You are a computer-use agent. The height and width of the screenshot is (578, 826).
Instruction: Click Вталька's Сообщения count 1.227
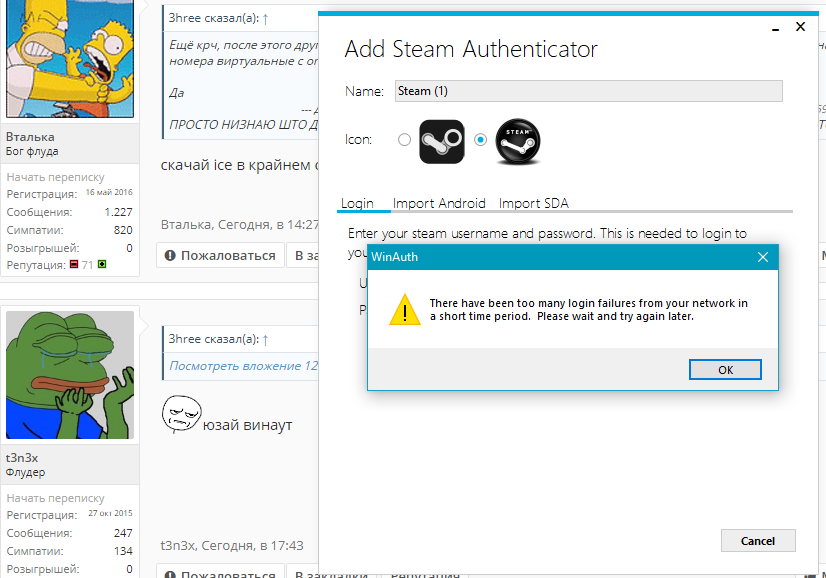coord(119,212)
